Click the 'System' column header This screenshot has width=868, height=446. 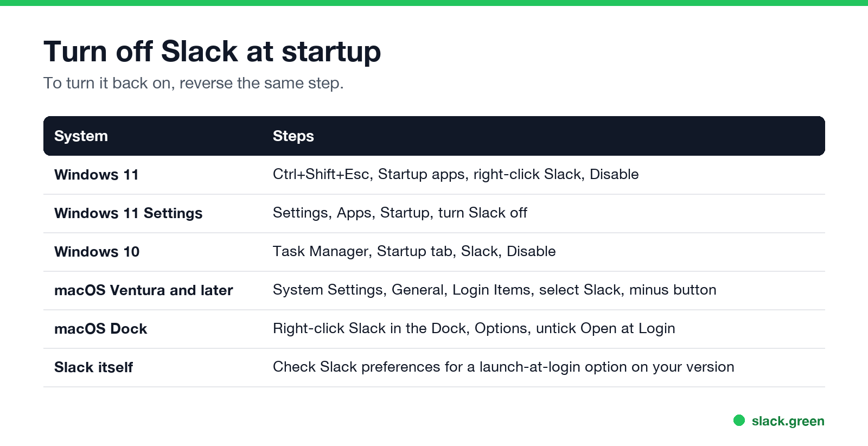[81, 136]
